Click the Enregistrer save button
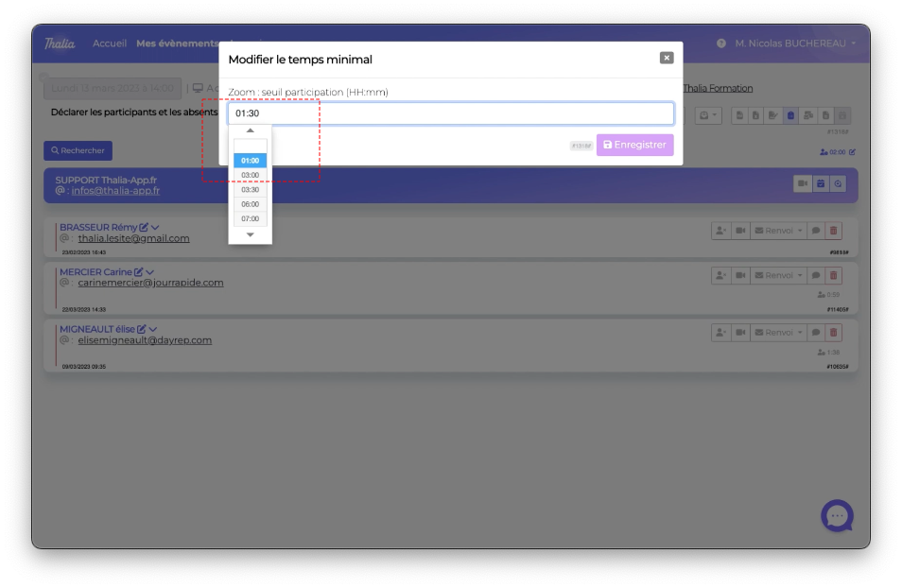The height and width of the screenshot is (588, 902). [634, 145]
